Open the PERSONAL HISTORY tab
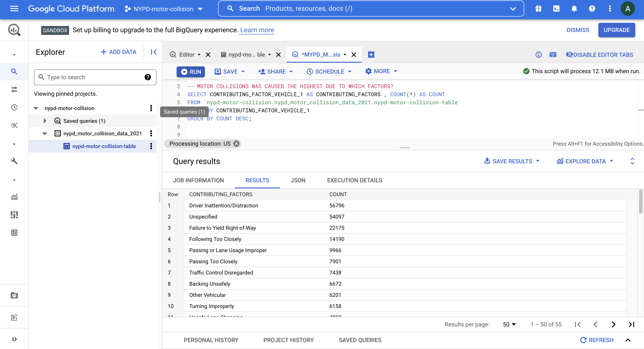This screenshot has height=349, width=644. [x=211, y=340]
